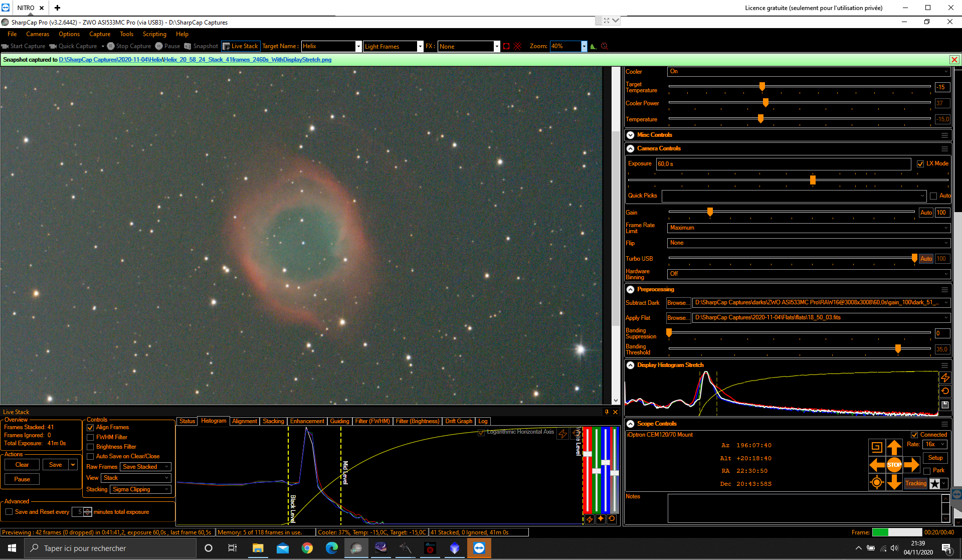Open the Flip dropdown
Screen dimensions: 962x560
809,243
